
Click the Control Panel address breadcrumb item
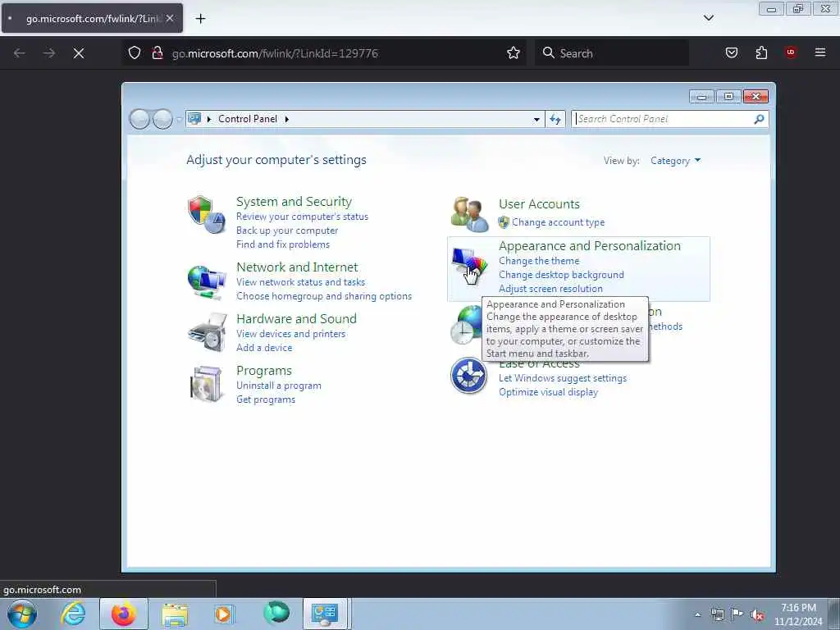click(x=248, y=119)
